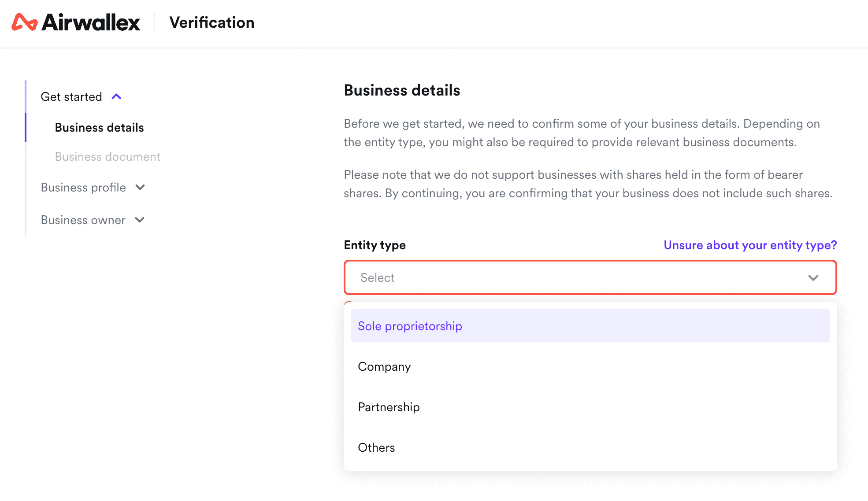Click the Business owner section label

coord(83,220)
